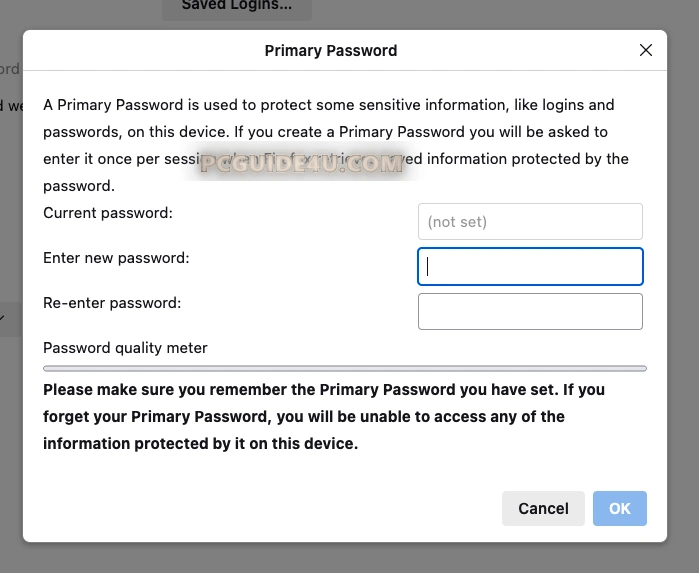Click the Re-enter password field
This screenshot has height=573, width=699.
coord(530,311)
